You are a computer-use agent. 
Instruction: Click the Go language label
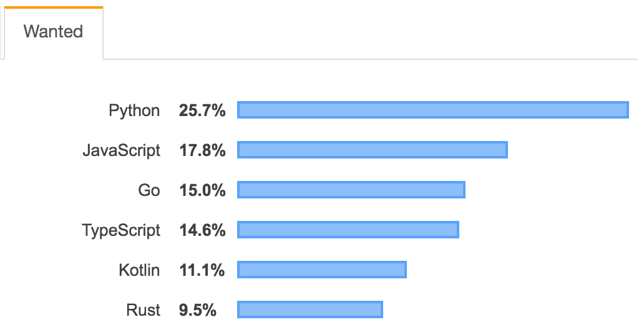(149, 190)
